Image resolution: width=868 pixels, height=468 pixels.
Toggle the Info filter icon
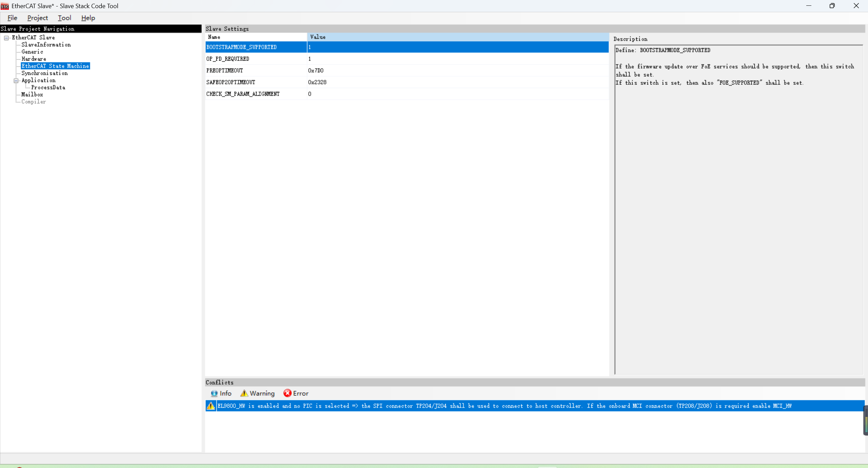pyautogui.click(x=214, y=393)
